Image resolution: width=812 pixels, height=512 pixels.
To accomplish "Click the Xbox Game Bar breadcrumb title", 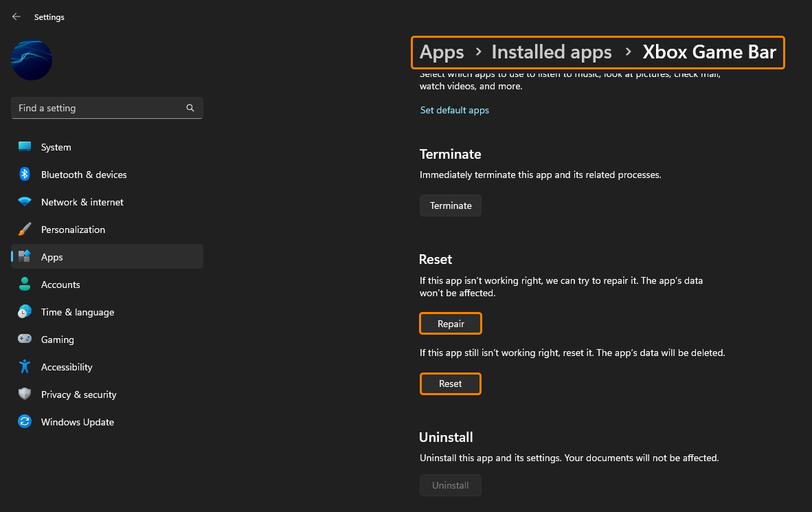I will point(710,52).
